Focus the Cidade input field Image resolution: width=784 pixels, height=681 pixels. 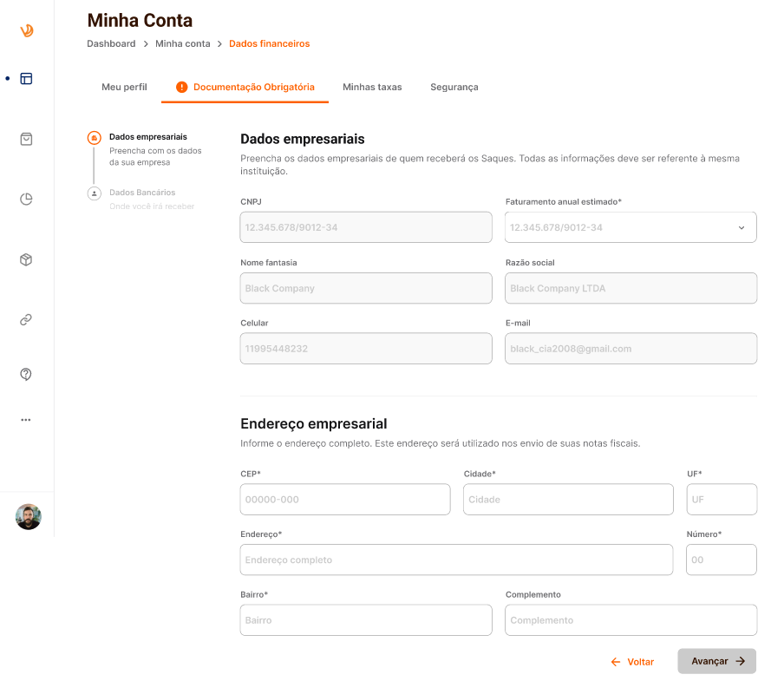pyautogui.click(x=568, y=500)
